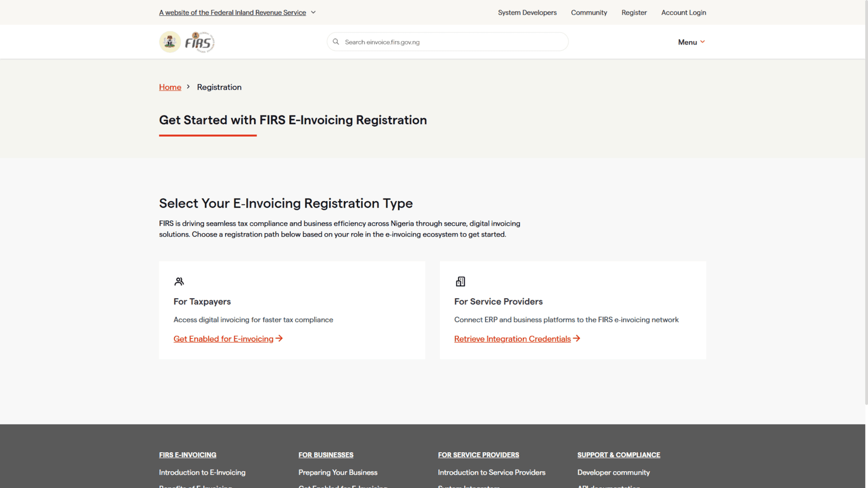Click Introduction to E-Invoicing in footer
Viewport: 868px width, 488px height.
click(202, 472)
